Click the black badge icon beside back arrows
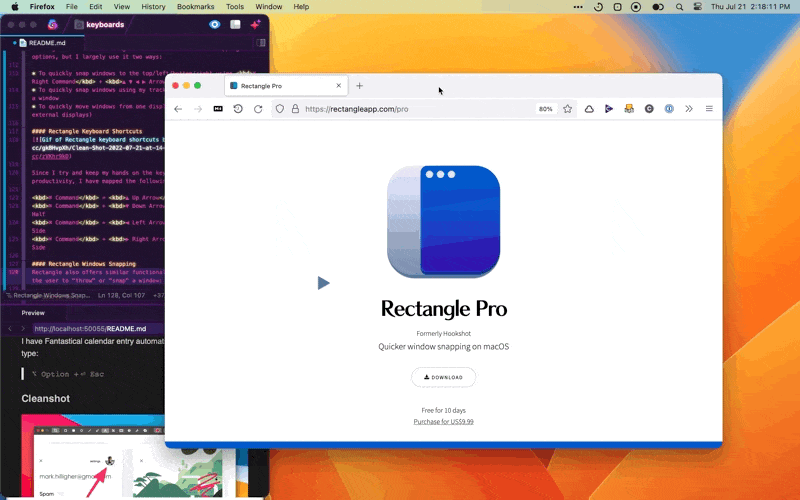This screenshot has width=800, height=500. (x=218, y=109)
